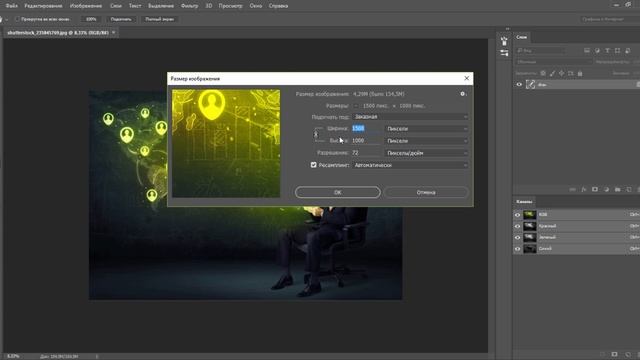Open the layer blending mode dropdown
Viewport: 640px width, 360px height.
click(554, 62)
